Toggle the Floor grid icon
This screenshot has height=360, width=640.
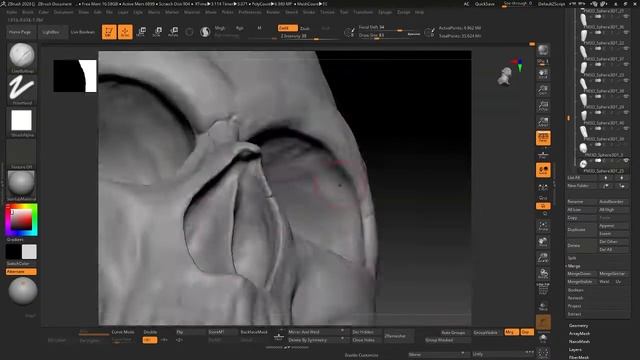pos(543,155)
